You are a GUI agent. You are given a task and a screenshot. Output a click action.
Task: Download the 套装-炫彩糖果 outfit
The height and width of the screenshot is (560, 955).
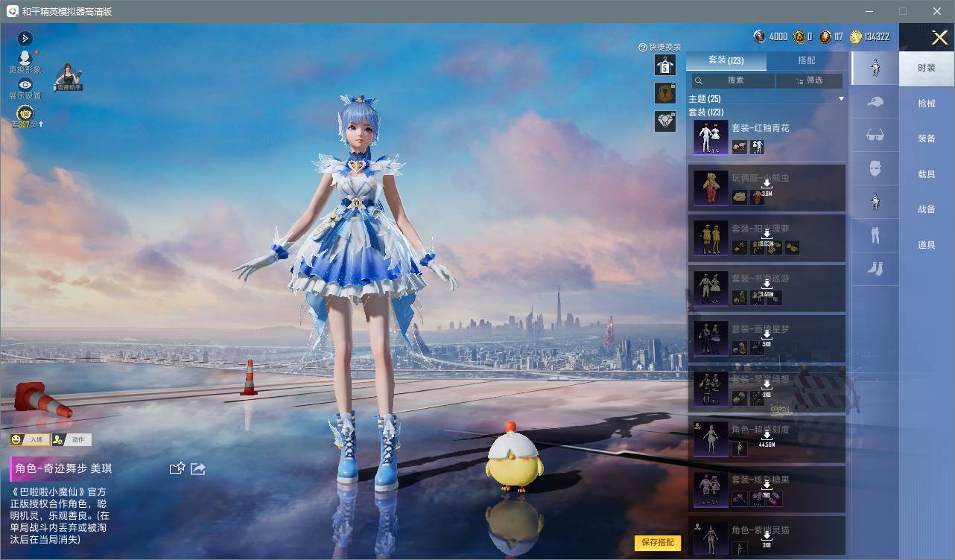click(x=767, y=484)
